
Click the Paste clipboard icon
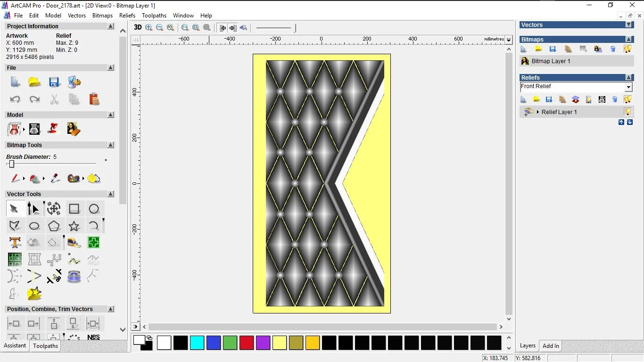pos(94,99)
